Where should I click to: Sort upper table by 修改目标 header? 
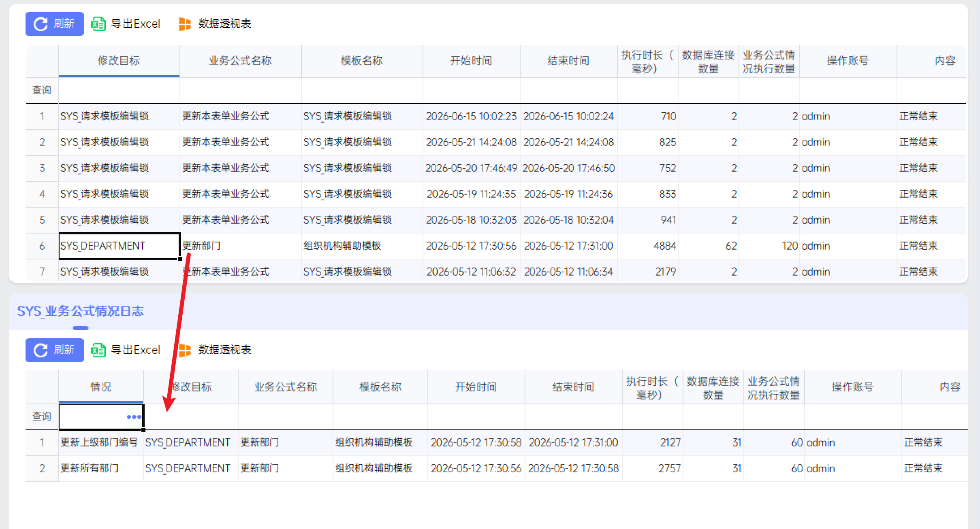pyautogui.click(x=119, y=61)
